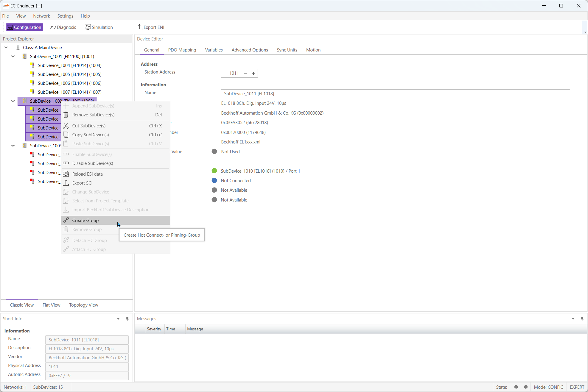Click the Cut SubDevice(s) scissors icon
588x392 pixels.
[66, 126]
